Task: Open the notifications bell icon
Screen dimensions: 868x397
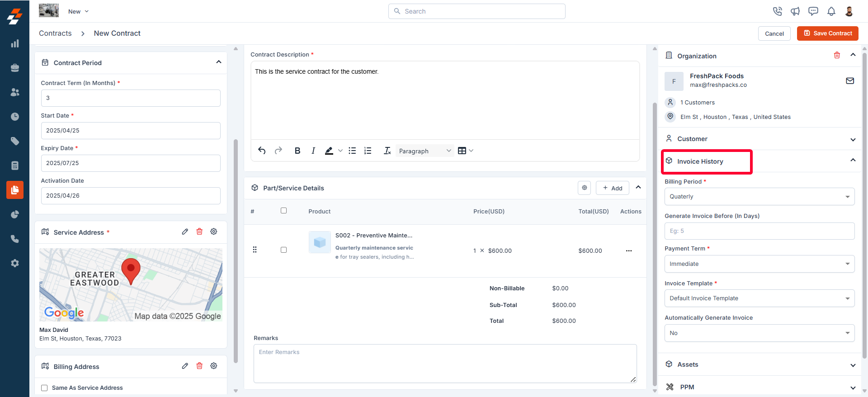Action: [x=831, y=11]
